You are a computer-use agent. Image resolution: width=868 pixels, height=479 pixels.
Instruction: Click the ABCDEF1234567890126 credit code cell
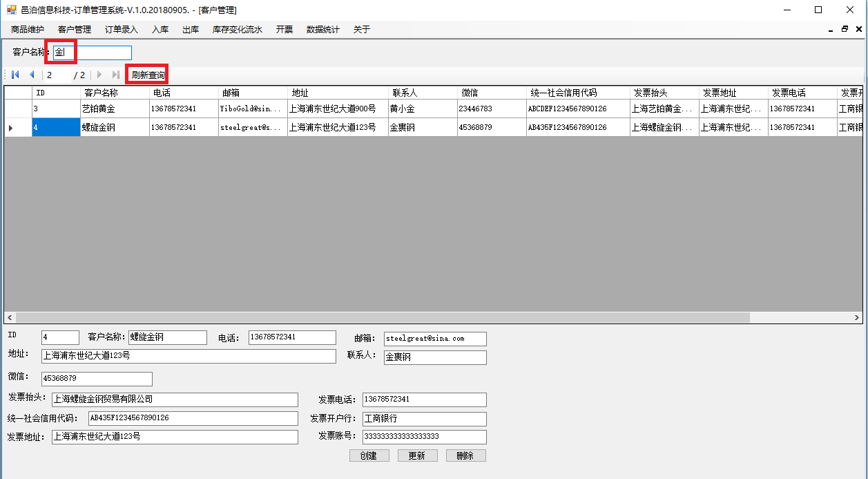(578, 109)
